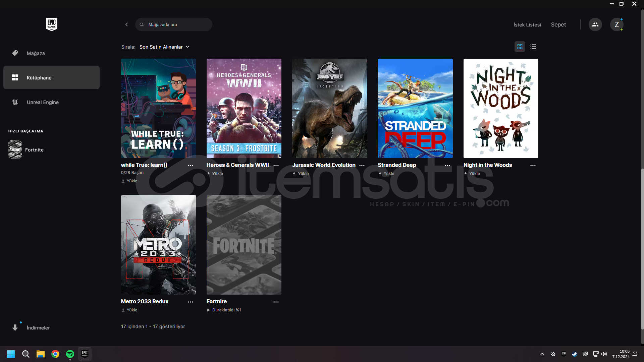Click the Epic Games tray icon

point(564,354)
